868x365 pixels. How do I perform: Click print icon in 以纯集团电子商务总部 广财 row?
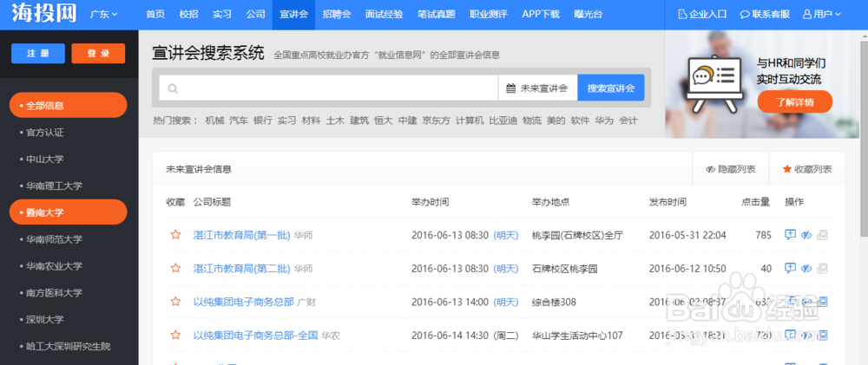(x=822, y=302)
